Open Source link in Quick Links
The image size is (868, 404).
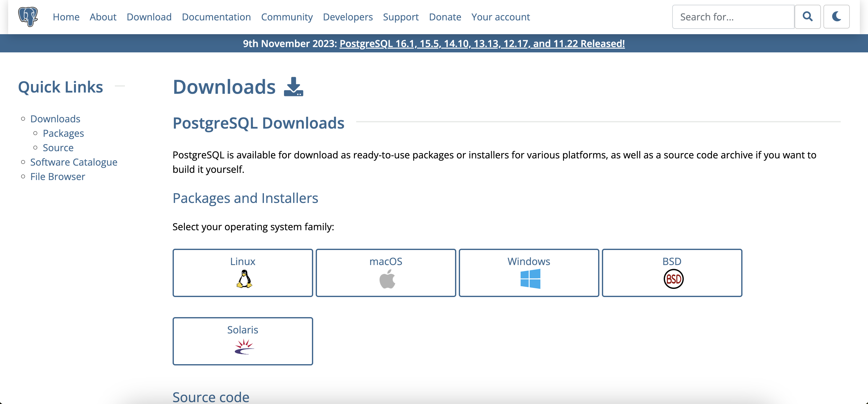tap(58, 148)
